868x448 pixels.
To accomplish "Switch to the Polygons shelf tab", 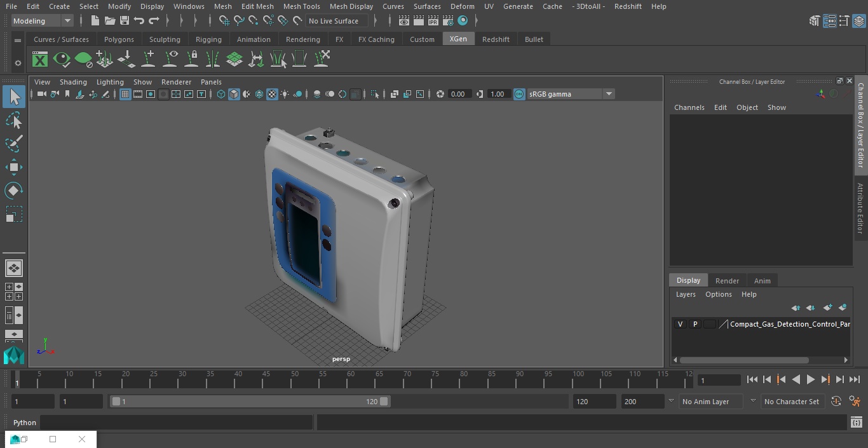I will click(x=119, y=39).
